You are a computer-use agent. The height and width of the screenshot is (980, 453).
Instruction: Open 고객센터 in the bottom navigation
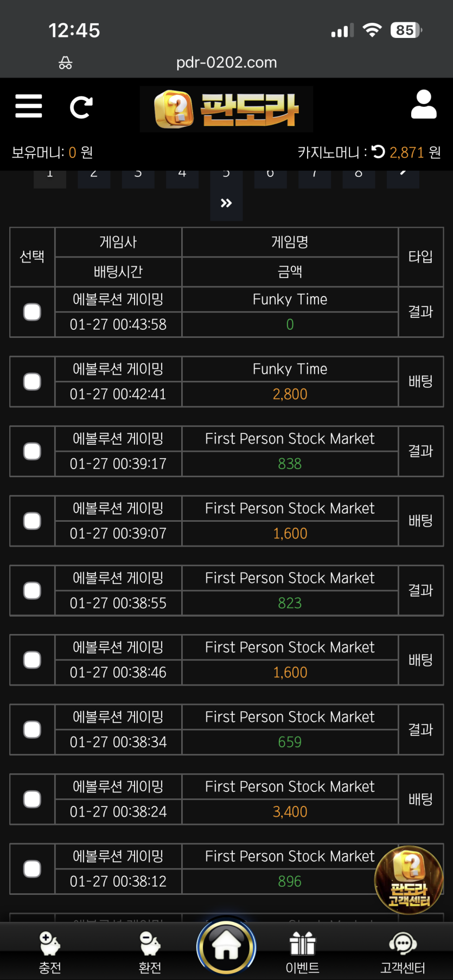403,952
